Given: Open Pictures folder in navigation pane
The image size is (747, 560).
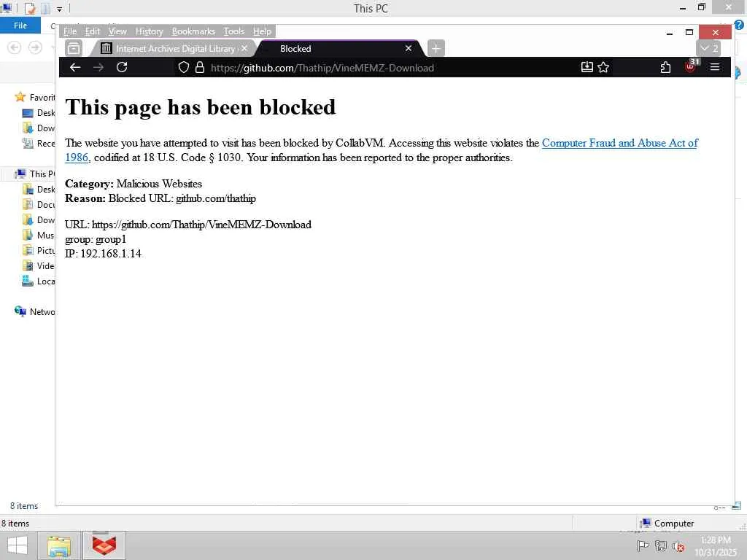Looking at the screenshot, I should point(39,251).
